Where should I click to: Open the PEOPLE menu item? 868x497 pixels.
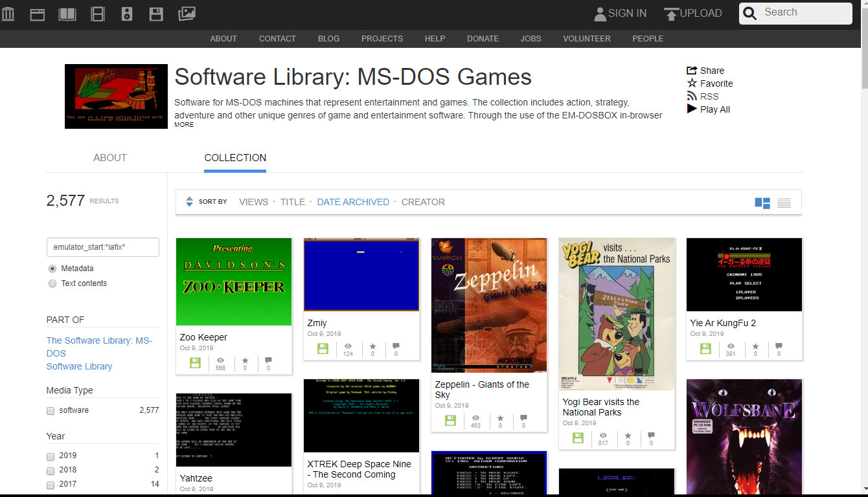648,39
